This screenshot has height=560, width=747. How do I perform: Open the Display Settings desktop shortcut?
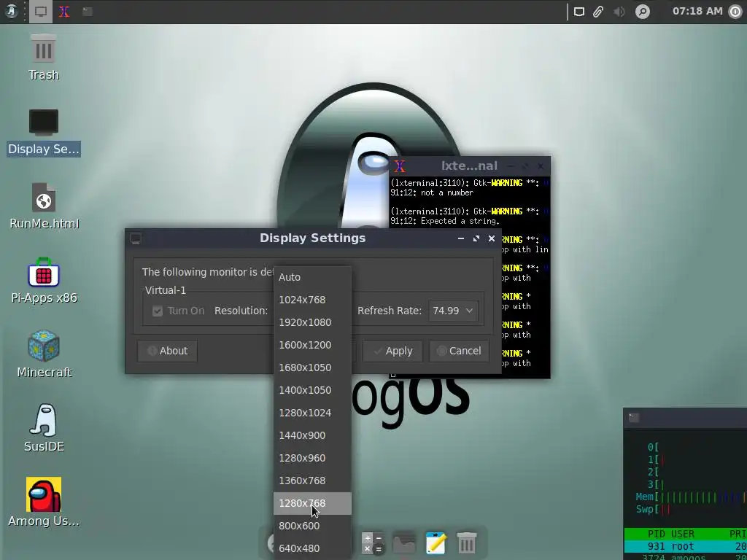pos(43,133)
